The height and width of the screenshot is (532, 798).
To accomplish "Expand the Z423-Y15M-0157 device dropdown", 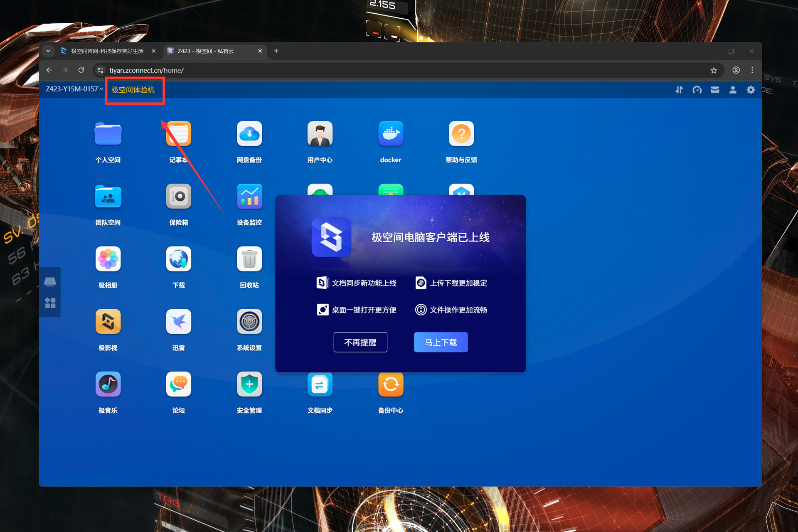I will 74,89.
